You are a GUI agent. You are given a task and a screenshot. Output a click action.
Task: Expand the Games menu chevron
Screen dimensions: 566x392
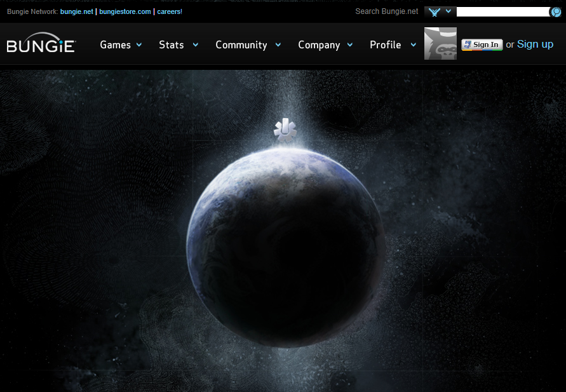pyautogui.click(x=139, y=44)
